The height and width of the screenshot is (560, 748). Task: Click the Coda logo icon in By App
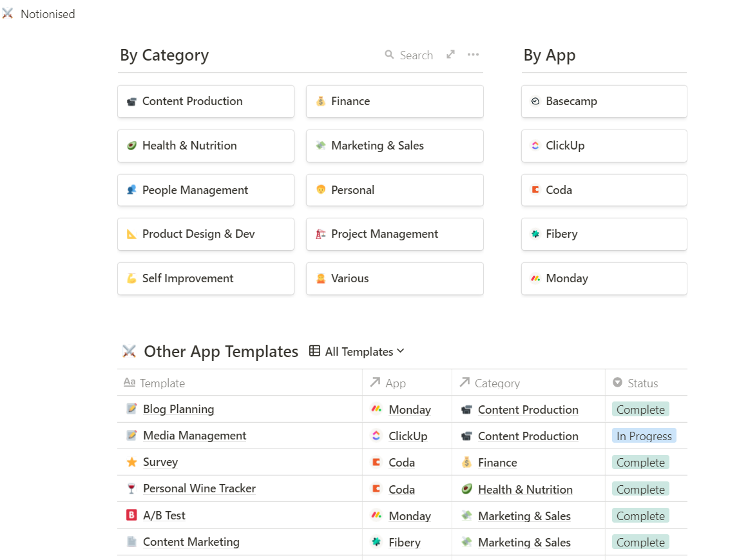(535, 190)
